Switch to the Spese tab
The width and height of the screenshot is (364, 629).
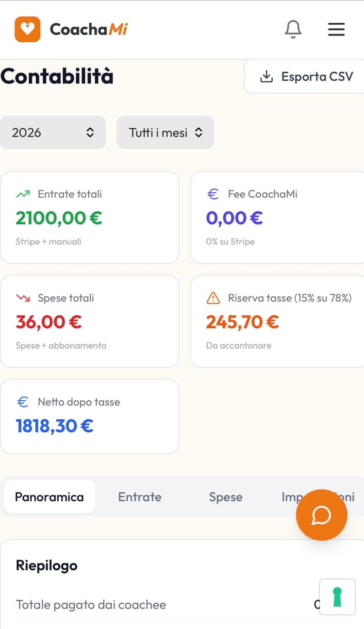click(x=226, y=497)
